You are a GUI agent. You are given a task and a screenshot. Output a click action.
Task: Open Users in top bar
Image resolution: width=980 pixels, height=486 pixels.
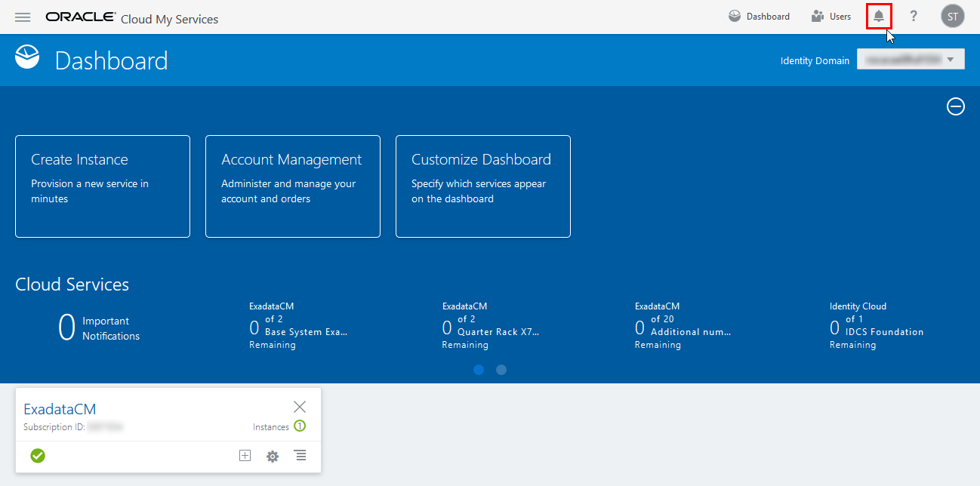pyautogui.click(x=831, y=16)
